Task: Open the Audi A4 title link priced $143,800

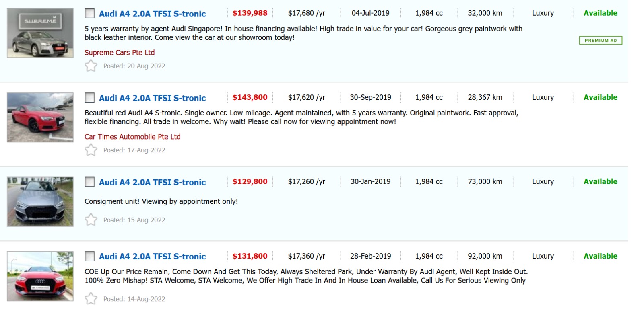Action: [x=152, y=98]
